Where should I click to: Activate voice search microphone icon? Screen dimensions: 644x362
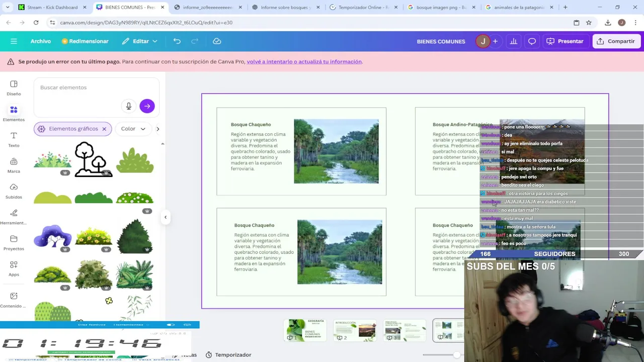pos(129,106)
